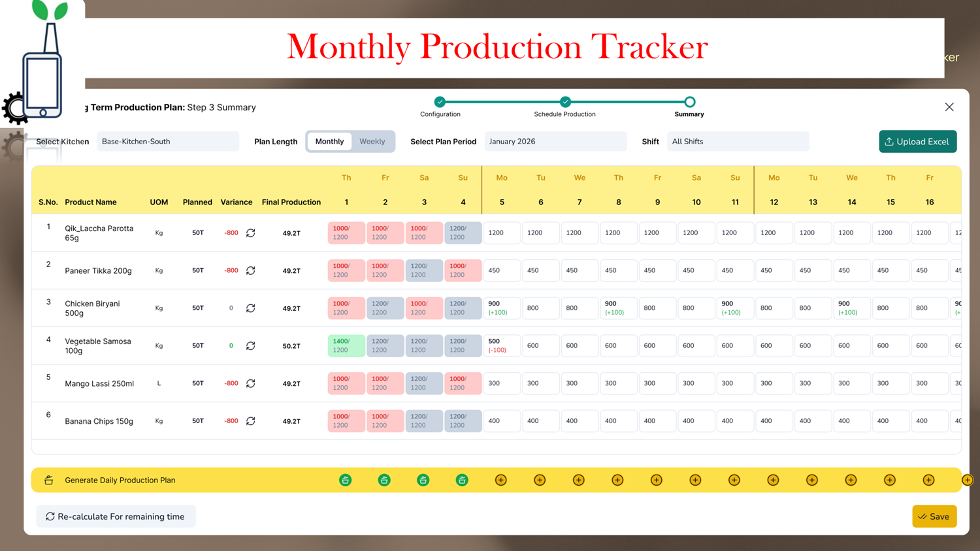This screenshot has height=551, width=980.
Task: Open the Select Plan Period dropdown
Action: click(555, 142)
